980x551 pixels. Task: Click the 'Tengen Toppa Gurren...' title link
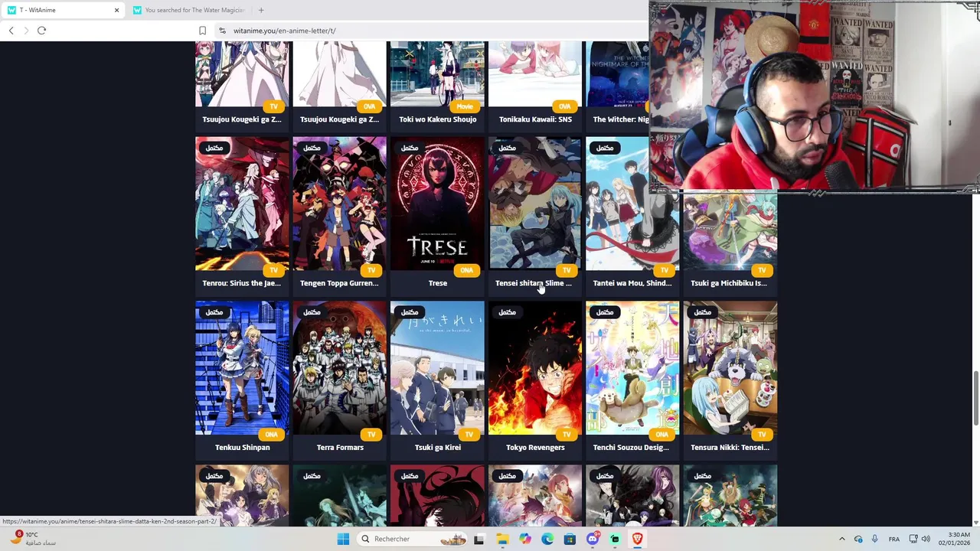[339, 283]
